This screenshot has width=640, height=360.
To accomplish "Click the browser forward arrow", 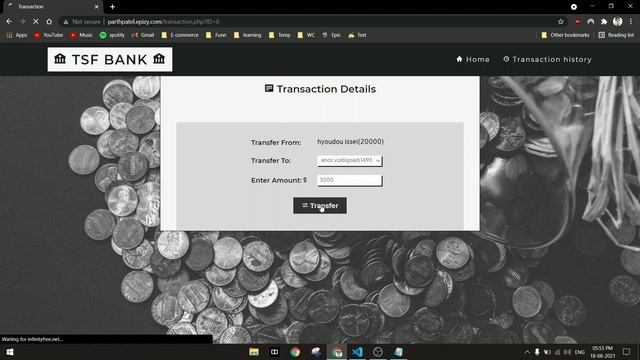I will coord(22,22).
